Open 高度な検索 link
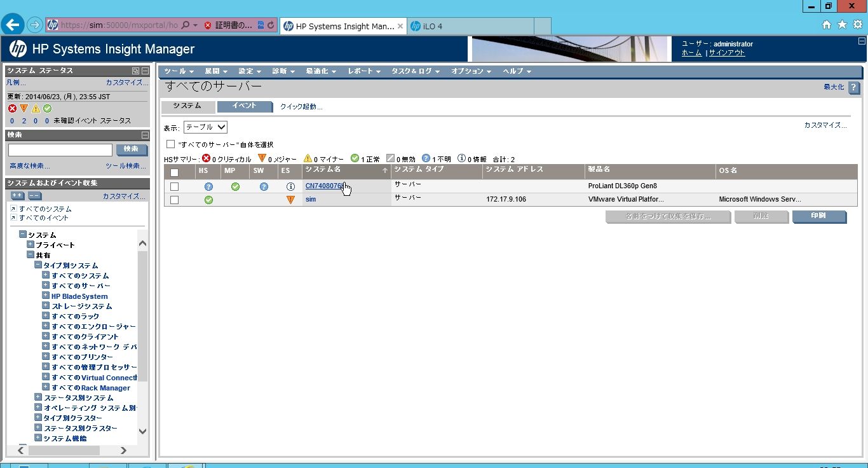Screen dimensions: 868x468 (30, 166)
